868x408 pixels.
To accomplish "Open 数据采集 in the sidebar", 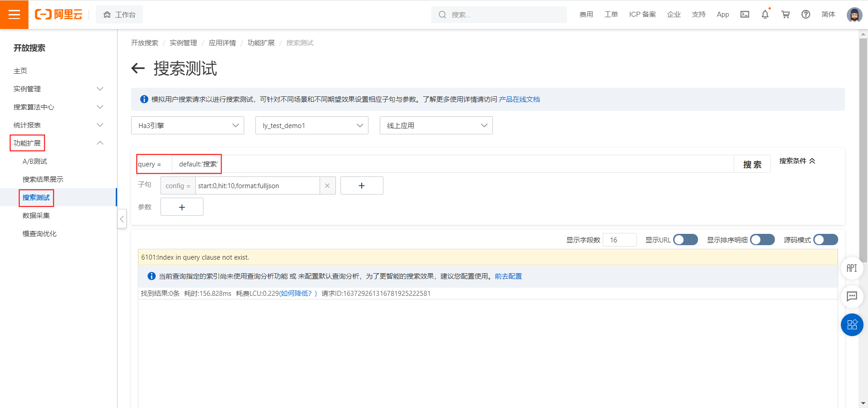I will pyautogui.click(x=36, y=215).
